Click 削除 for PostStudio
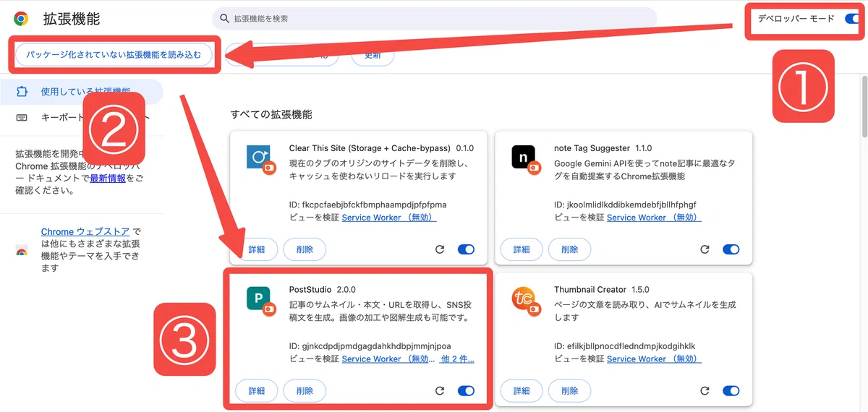Screen dimensions: 868x412 (x=305, y=391)
